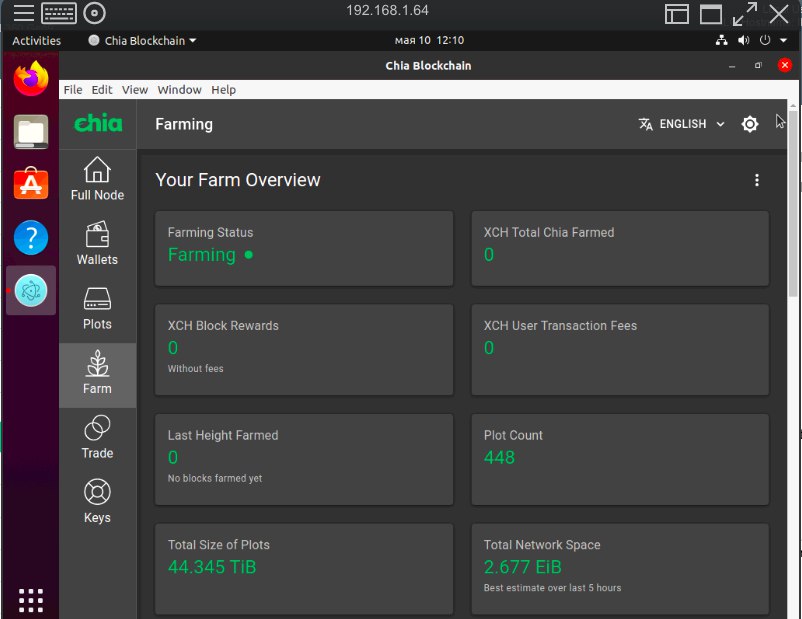Click the Farming Status card
Screen dimensions: 802x619
pyautogui.click(x=304, y=248)
